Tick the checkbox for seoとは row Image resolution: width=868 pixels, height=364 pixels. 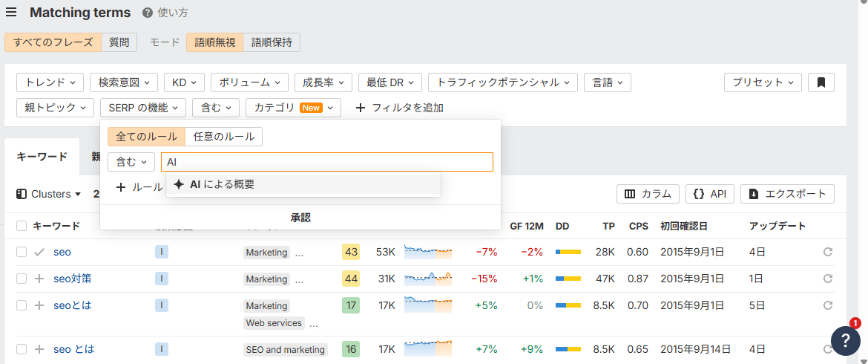coord(22,305)
